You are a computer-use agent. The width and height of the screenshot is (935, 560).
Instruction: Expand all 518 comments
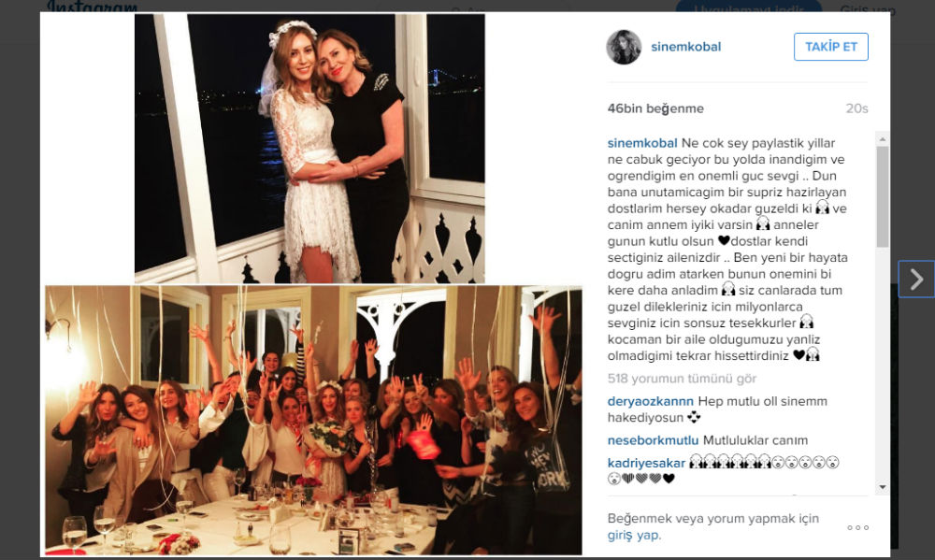pos(682,379)
